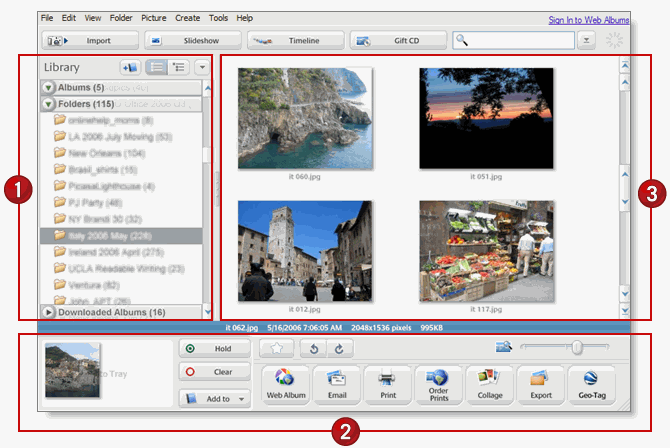The height and width of the screenshot is (448, 670).
Task: Open the Tools menu
Action: [x=218, y=18]
